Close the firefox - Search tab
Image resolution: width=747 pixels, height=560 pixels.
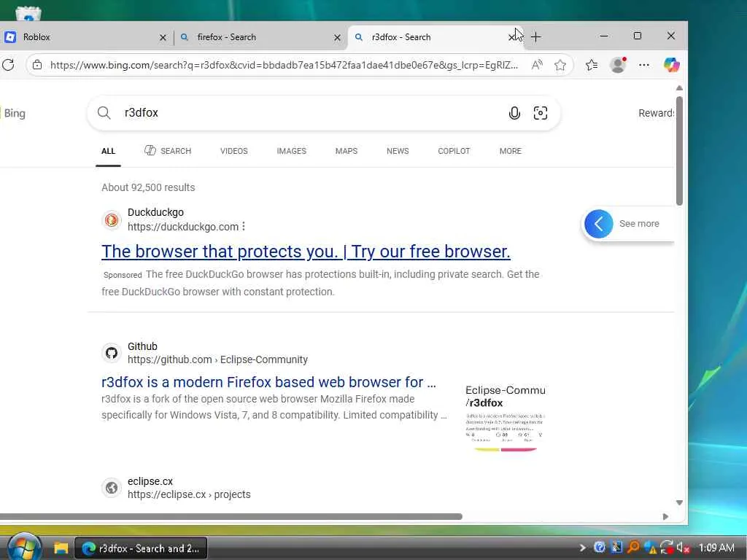pos(337,37)
